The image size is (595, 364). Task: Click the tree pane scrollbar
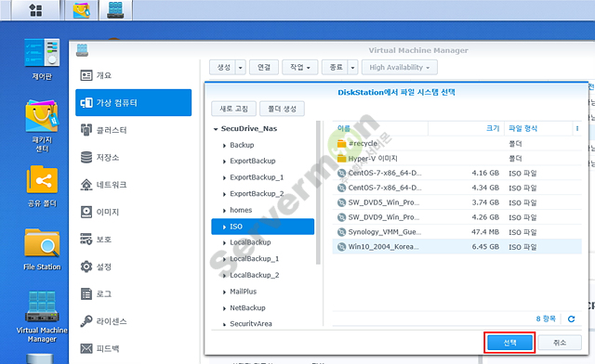click(x=318, y=192)
